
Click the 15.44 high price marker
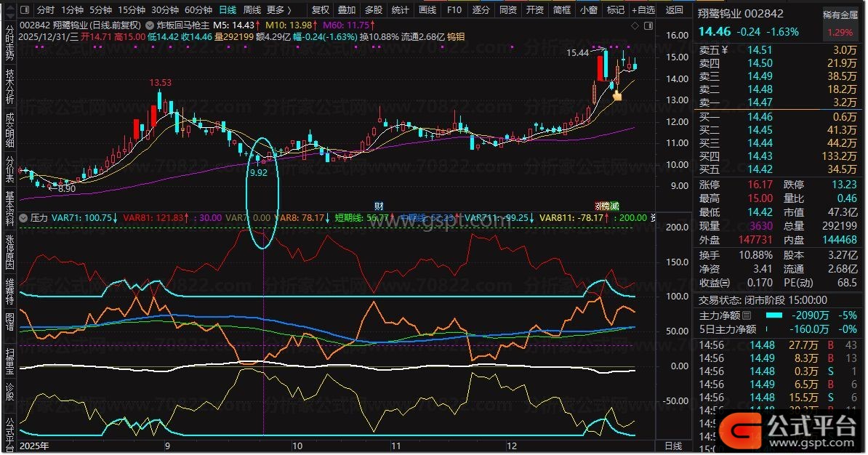click(x=577, y=53)
